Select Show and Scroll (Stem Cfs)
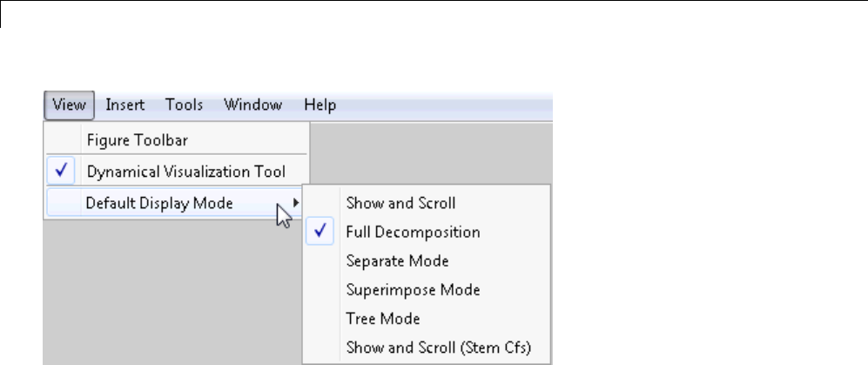 (x=438, y=348)
